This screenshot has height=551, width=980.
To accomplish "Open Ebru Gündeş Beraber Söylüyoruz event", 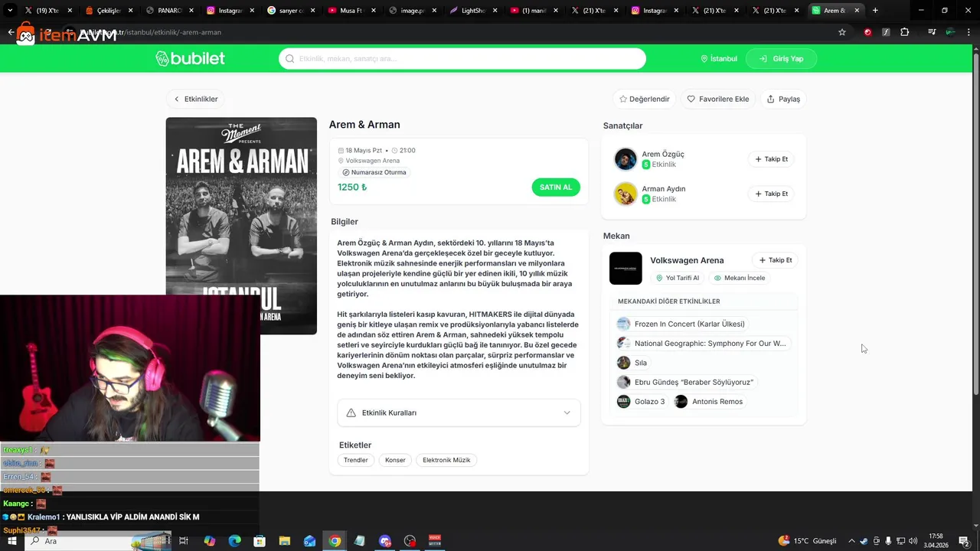I will tap(685, 382).
